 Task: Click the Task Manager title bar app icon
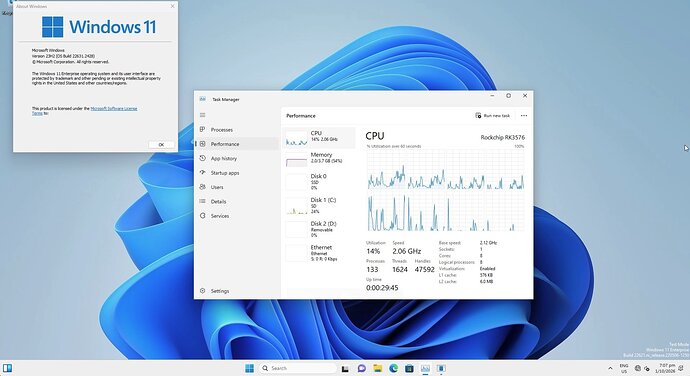[x=202, y=99]
